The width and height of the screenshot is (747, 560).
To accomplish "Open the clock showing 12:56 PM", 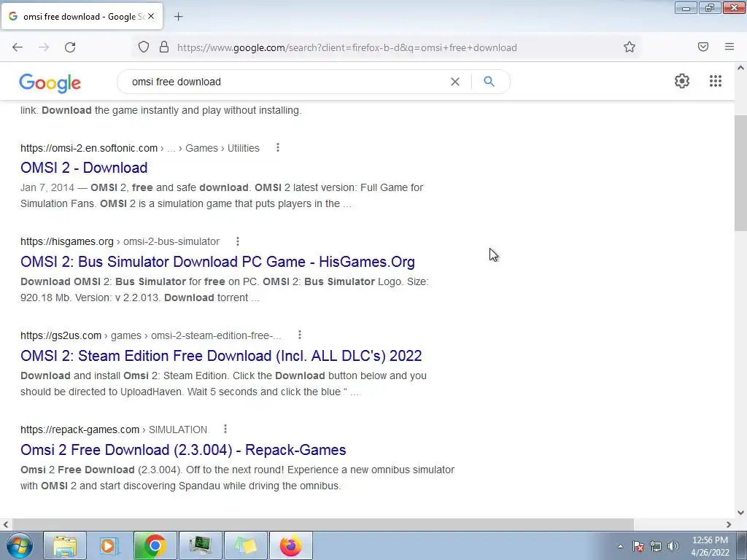I will coord(710,546).
